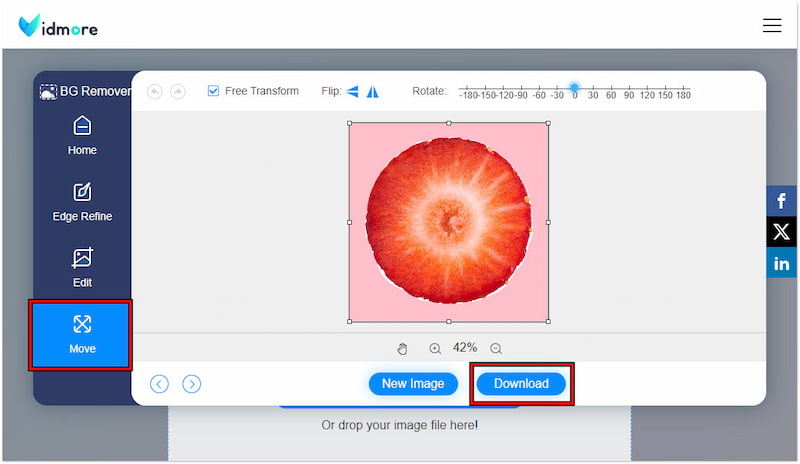
Task: Click the New Image button
Action: (x=413, y=384)
